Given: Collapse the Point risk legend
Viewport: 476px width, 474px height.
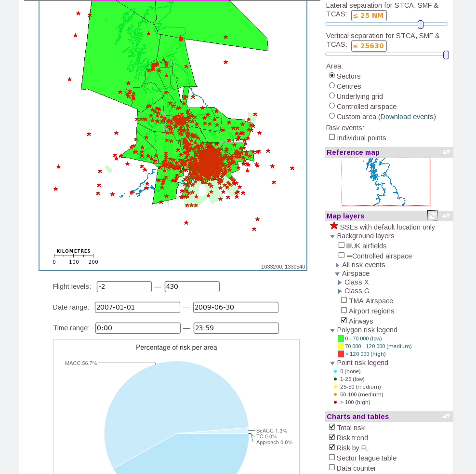Looking at the screenshot, I should click(332, 363).
